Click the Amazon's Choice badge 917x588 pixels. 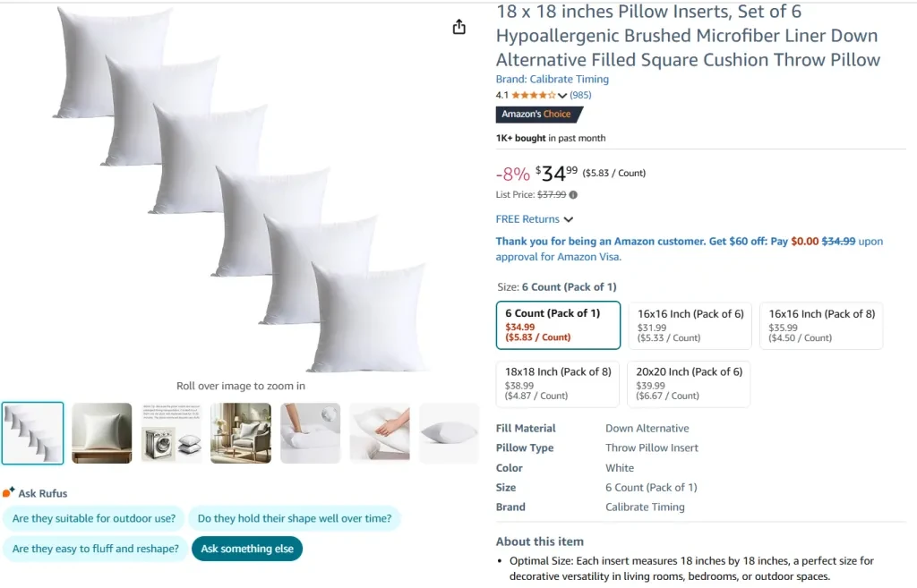[x=538, y=115]
